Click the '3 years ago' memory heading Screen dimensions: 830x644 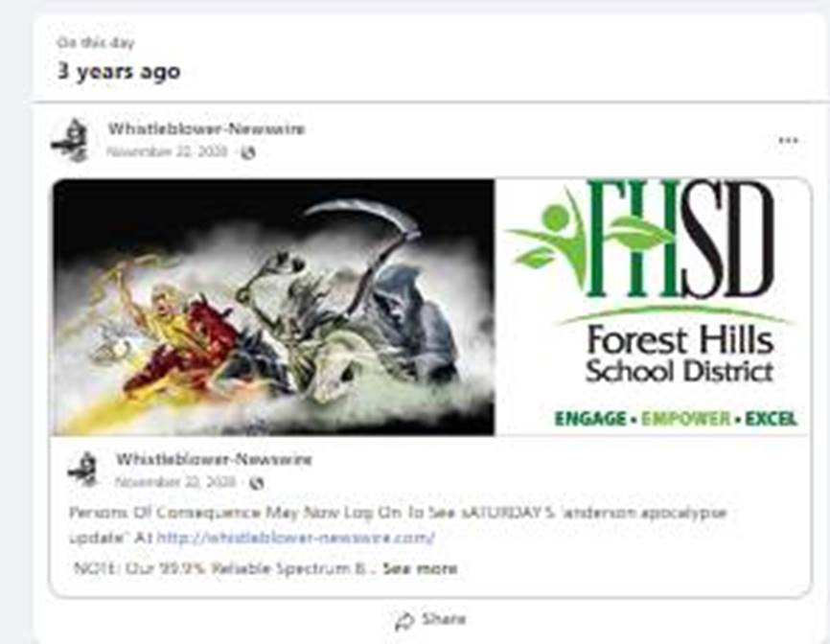point(119,71)
